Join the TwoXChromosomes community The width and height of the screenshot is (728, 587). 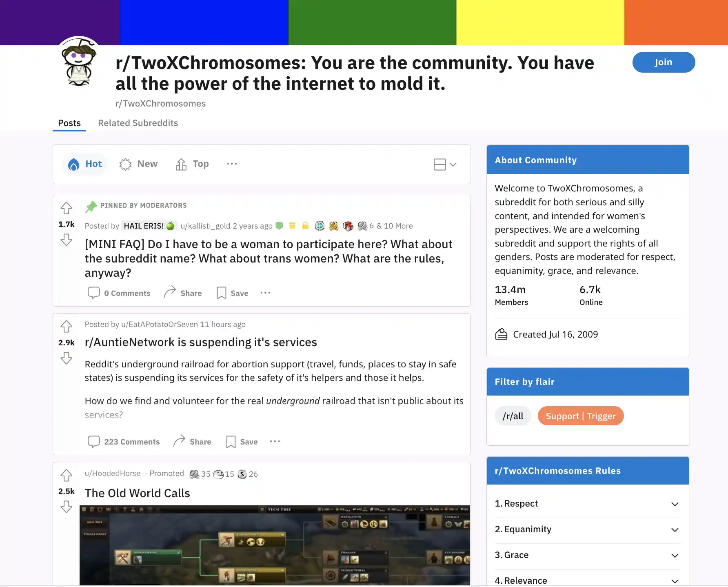[x=664, y=62]
